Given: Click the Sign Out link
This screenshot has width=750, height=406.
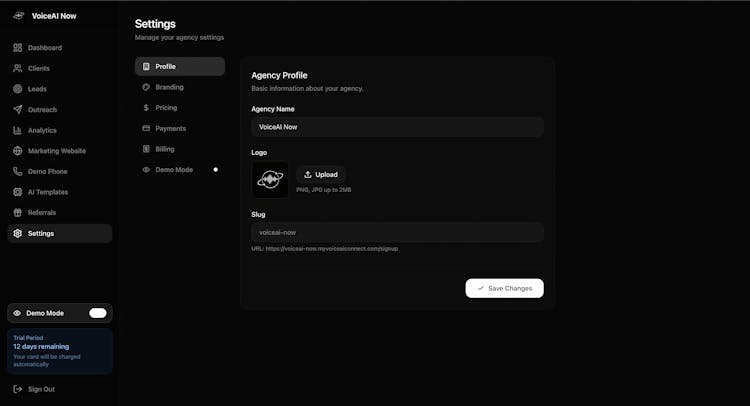Looking at the screenshot, I should coord(41,389).
